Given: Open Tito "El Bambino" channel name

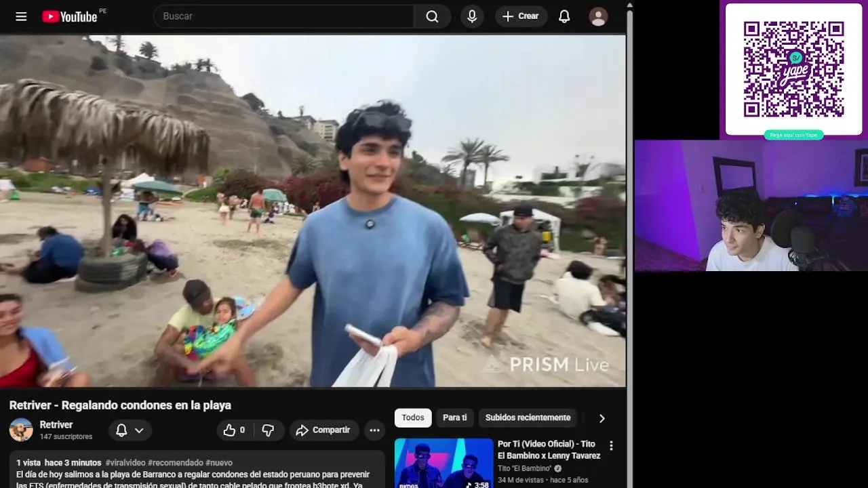Looking at the screenshot, I should [524, 468].
